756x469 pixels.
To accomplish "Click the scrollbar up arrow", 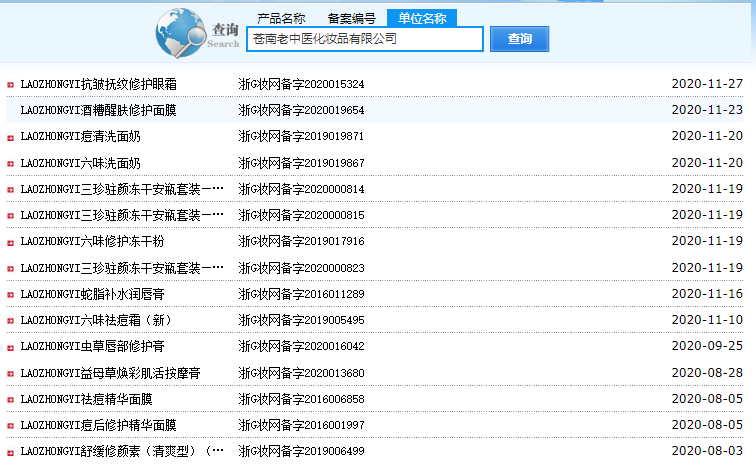I will click(750, 7).
